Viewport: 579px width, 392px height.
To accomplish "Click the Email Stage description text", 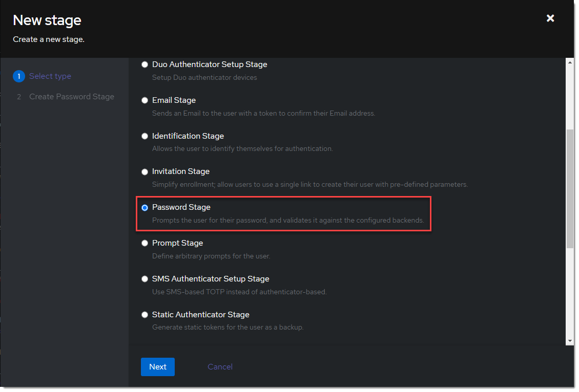I will coord(263,113).
